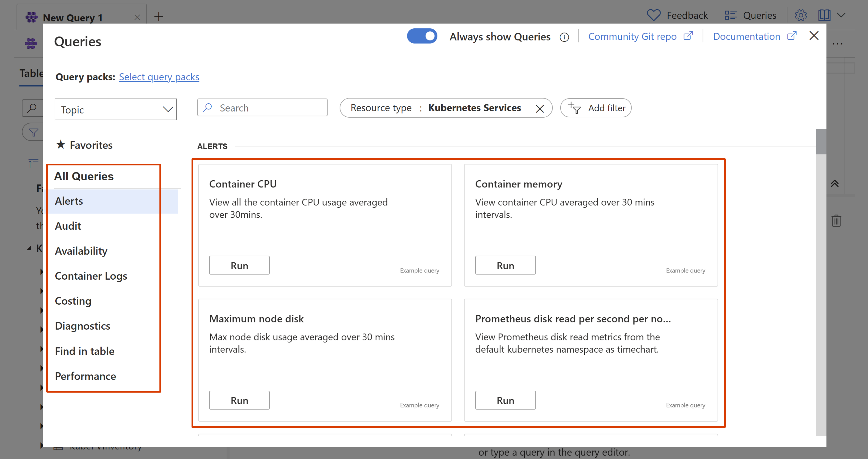Toggle Always show Queries switch
This screenshot has height=459, width=868.
(x=422, y=36)
